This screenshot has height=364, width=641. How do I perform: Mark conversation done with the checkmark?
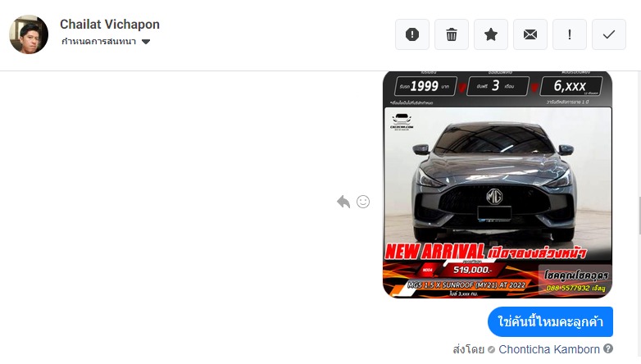coord(609,34)
